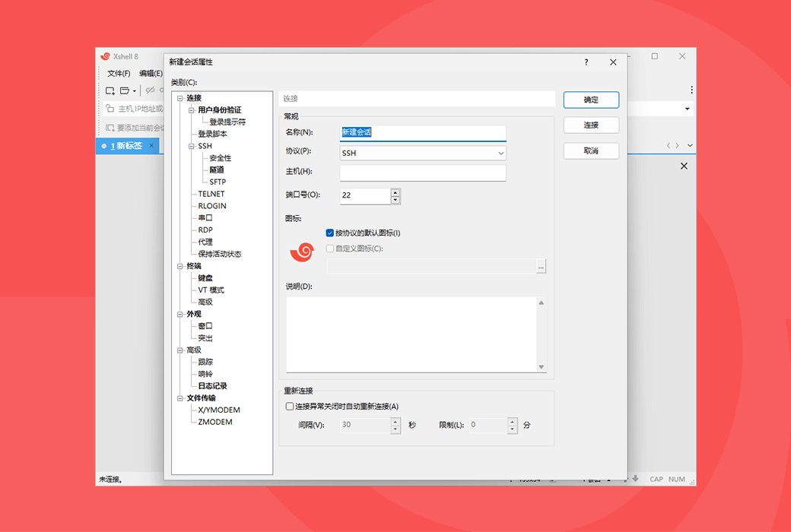
Task: Select 代理 in the category tree
Action: [205, 242]
